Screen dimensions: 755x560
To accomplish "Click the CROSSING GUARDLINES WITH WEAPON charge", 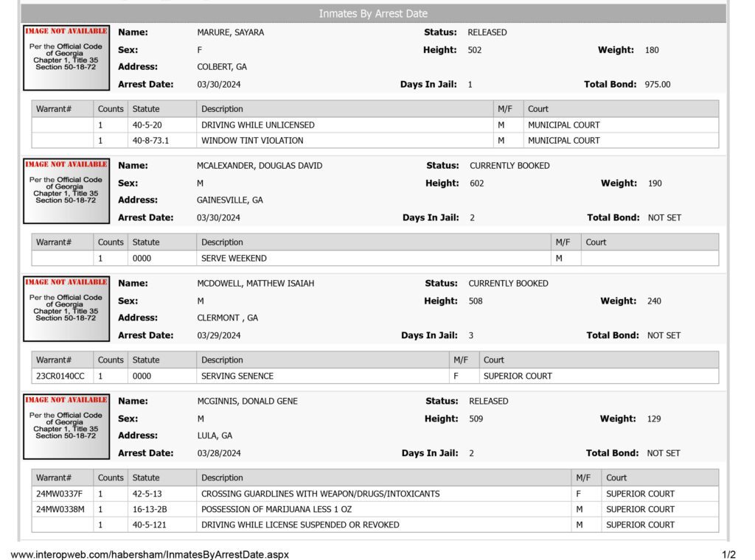I will click(320, 494).
